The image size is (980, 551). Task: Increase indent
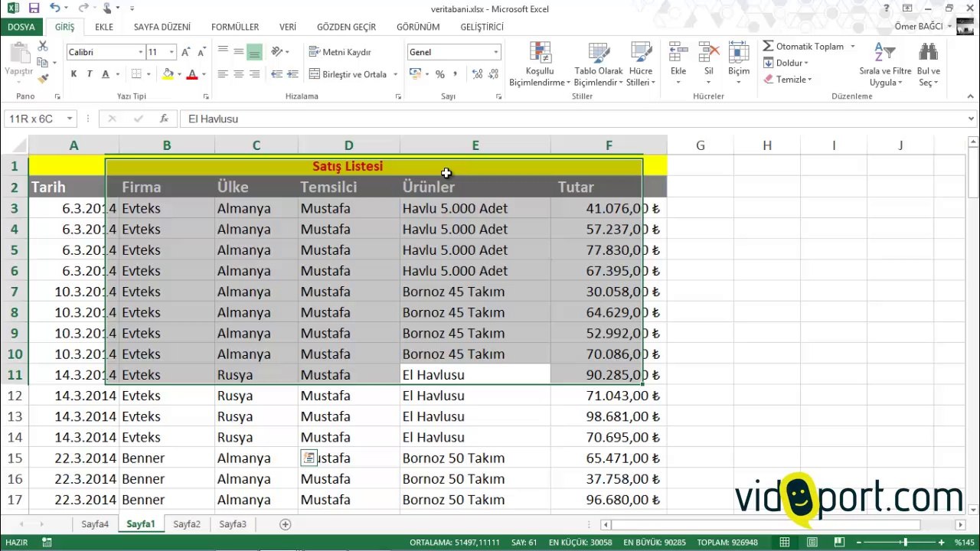[x=292, y=74]
